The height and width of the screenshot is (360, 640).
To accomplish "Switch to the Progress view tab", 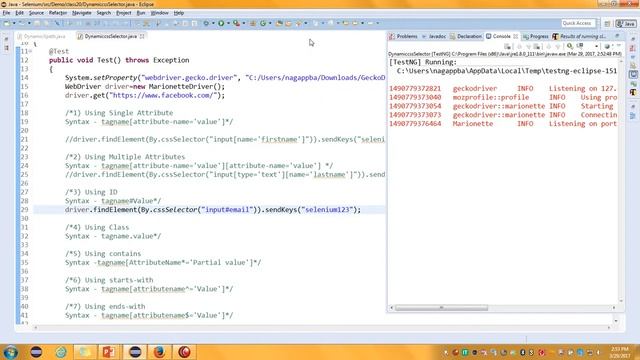I will pyautogui.click(x=535, y=36).
